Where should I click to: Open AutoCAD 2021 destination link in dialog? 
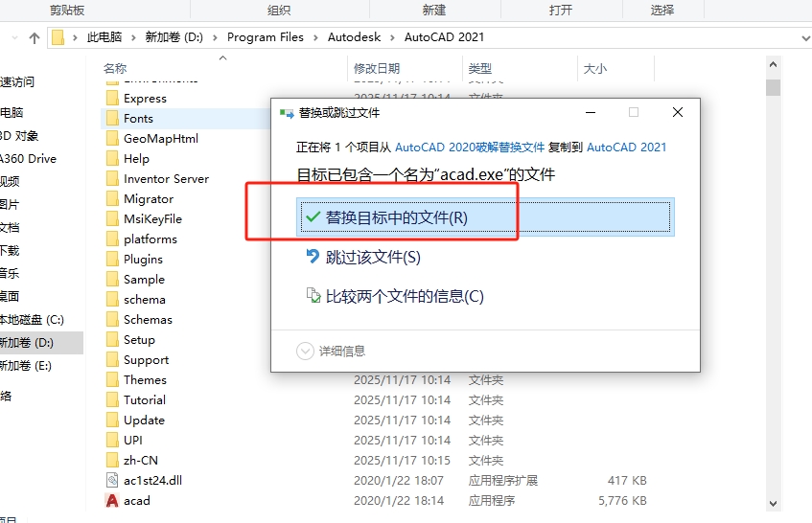click(627, 148)
